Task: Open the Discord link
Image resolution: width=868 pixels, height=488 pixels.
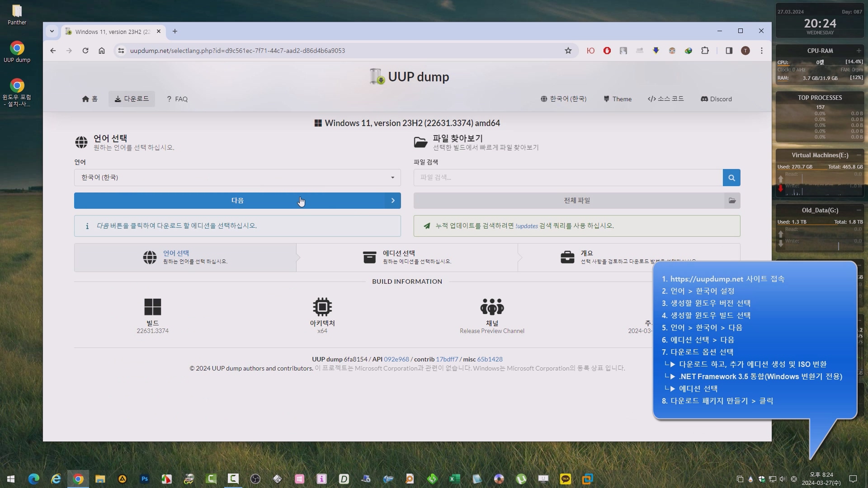Action: [716, 99]
